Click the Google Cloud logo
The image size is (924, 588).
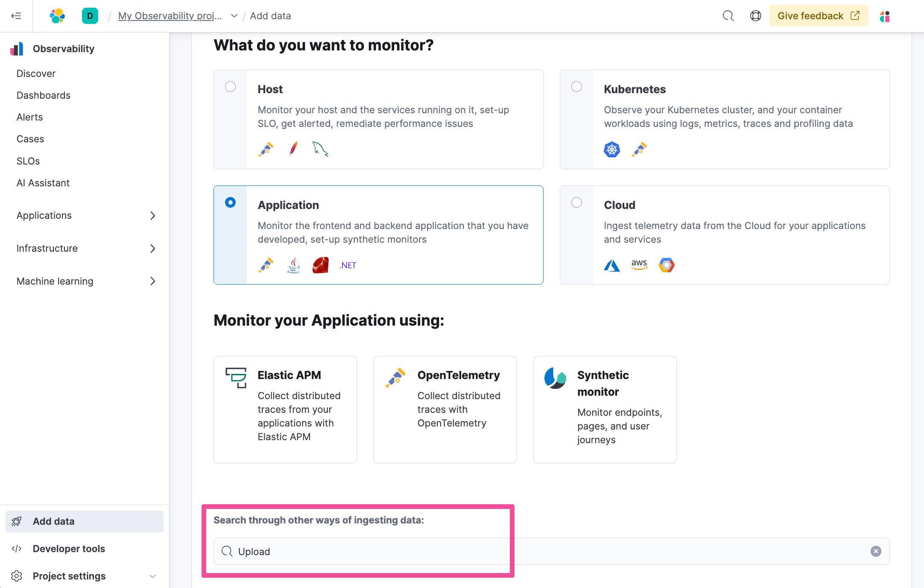click(667, 265)
